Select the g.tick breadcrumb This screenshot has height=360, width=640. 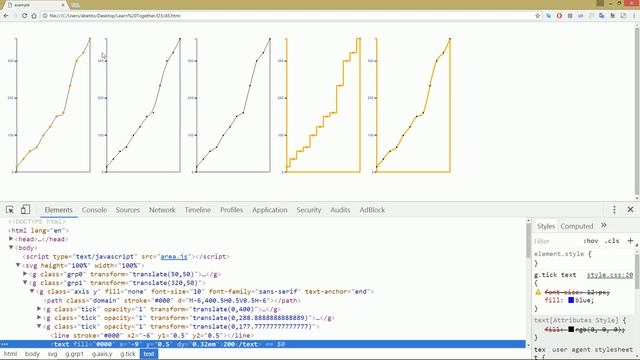coord(128,354)
